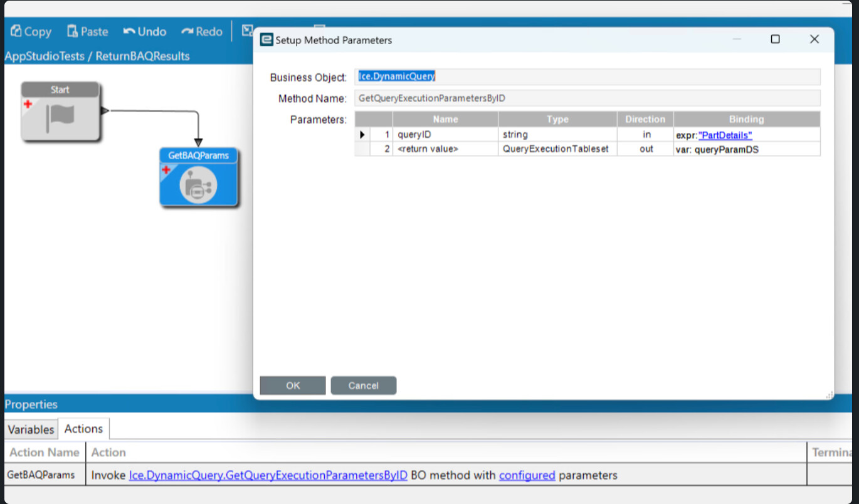This screenshot has height=504, width=859.
Task: Click the Redo toolbar button
Action: pos(202,31)
